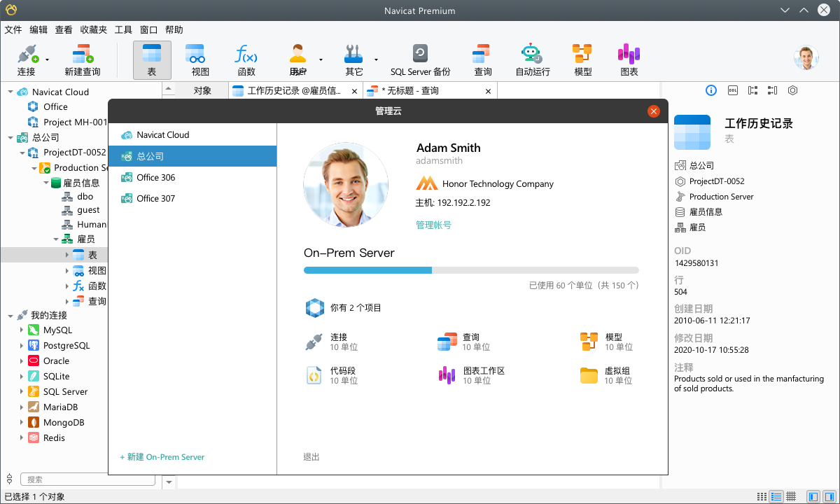Select the Redis connection
Image resolution: width=840 pixels, height=504 pixels.
[x=54, y=437]
